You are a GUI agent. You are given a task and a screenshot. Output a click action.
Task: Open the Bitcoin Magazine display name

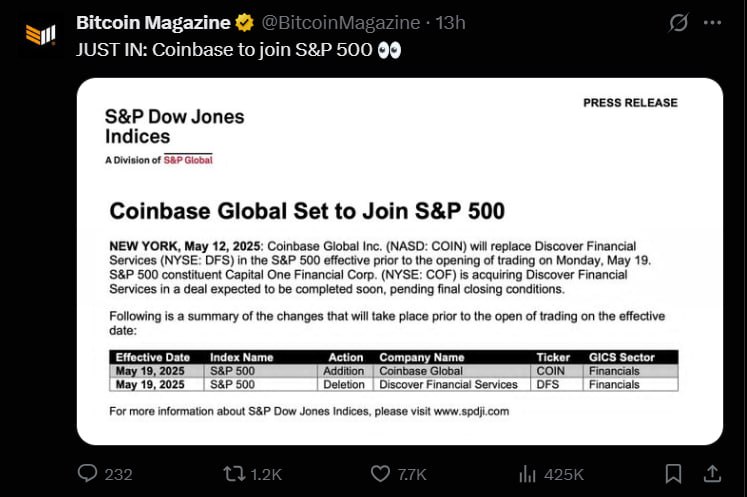coord(153,23)
